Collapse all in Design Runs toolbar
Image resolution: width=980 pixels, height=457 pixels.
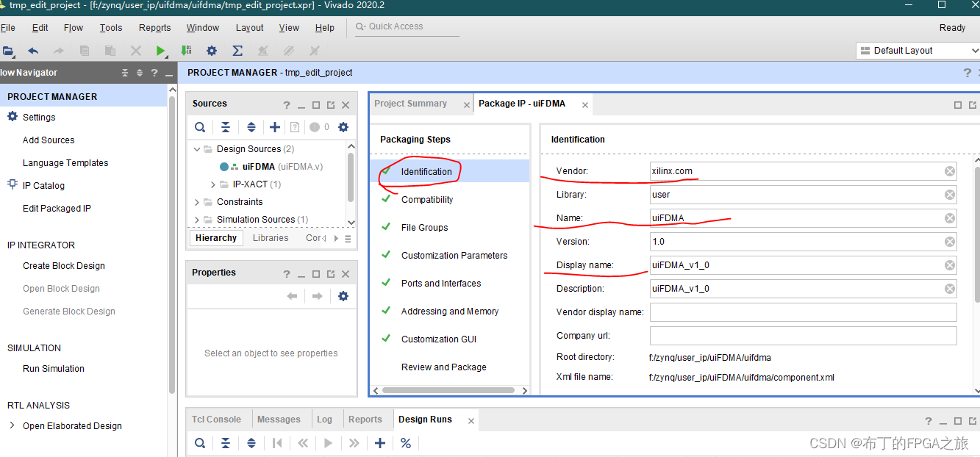[x=226, y=443]
